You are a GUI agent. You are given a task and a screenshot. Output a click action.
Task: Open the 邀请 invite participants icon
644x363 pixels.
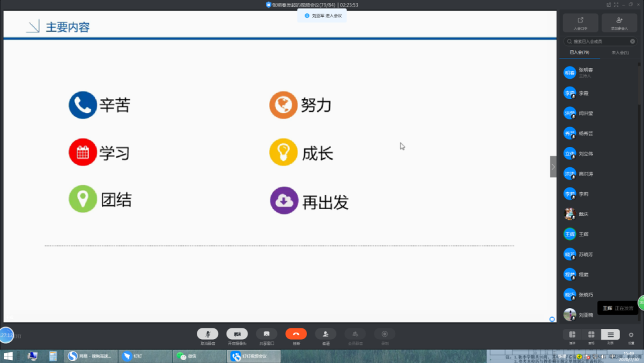[326, 334]
